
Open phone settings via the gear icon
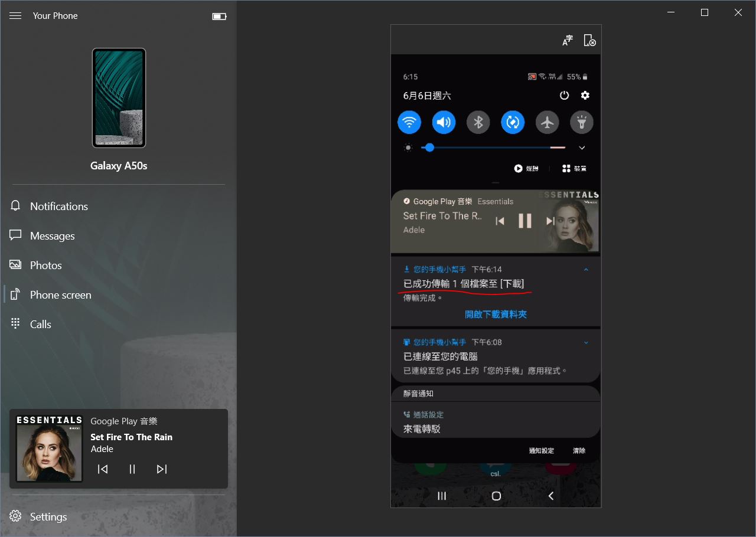[585, 95]
